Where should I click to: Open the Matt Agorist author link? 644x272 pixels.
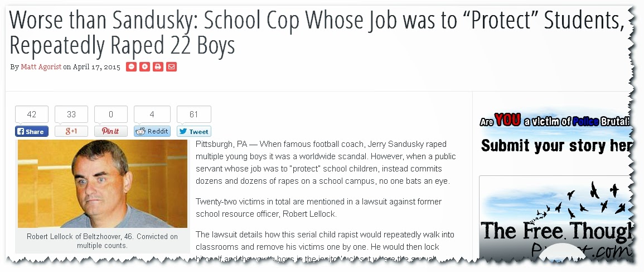click(41, 66)
